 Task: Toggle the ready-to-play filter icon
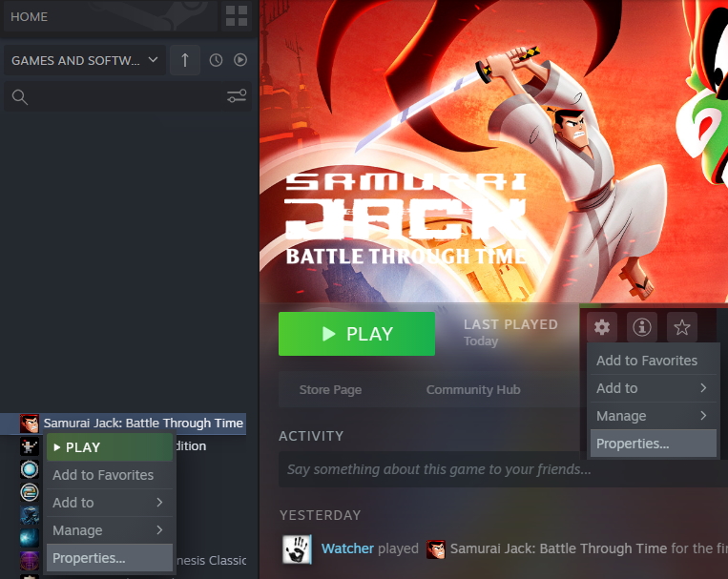[x=240, y=60]
